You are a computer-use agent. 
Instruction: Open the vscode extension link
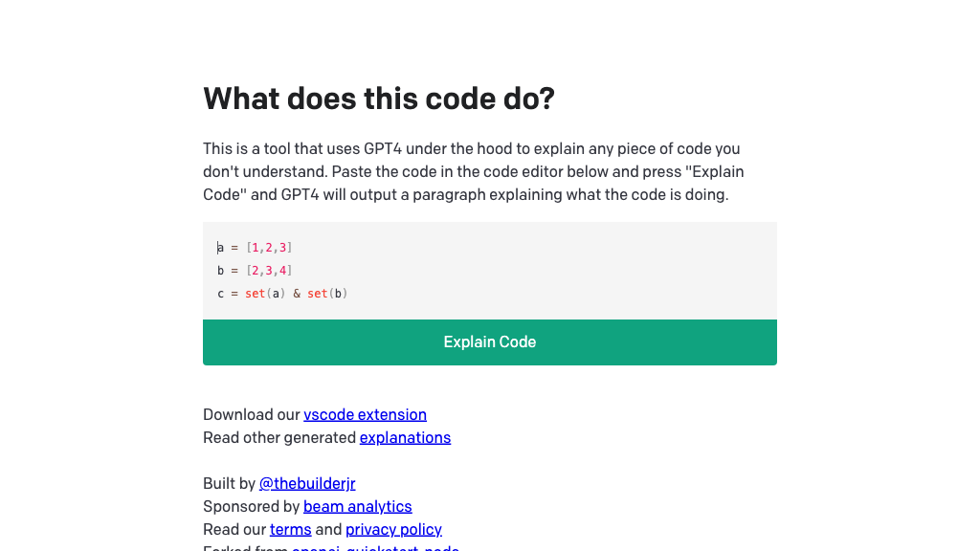pos(365,414)
